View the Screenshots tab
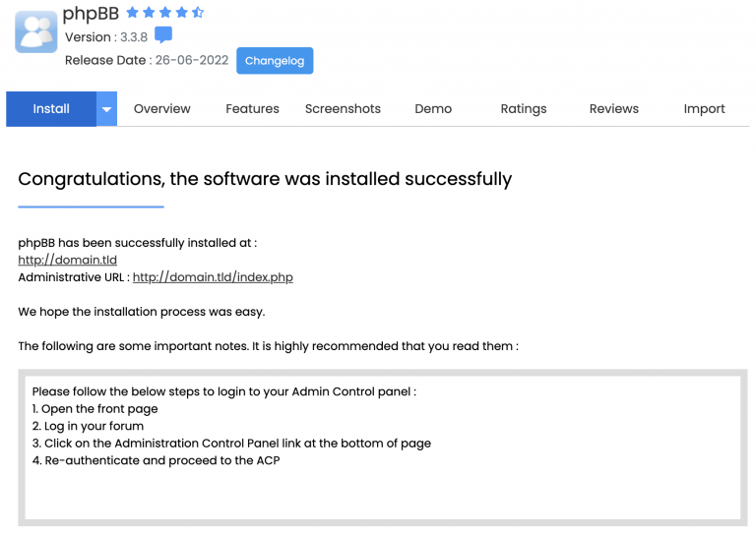The height and width of the screenshot is (536, 756). pyautogui.click(x=343, y=109)
